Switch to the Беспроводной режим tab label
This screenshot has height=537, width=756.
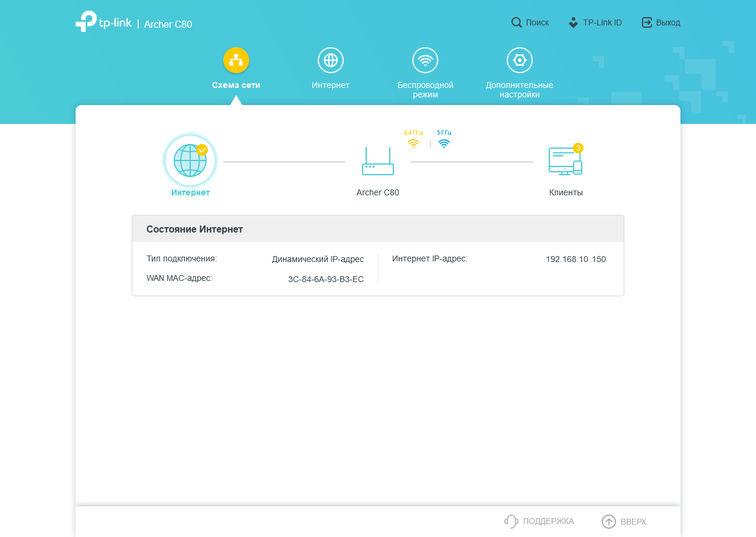(425, 90)
